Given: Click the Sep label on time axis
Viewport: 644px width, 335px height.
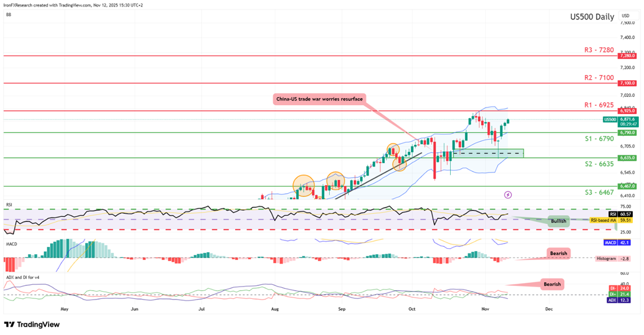Looking at the screenshot, I should tap(341, 308).
